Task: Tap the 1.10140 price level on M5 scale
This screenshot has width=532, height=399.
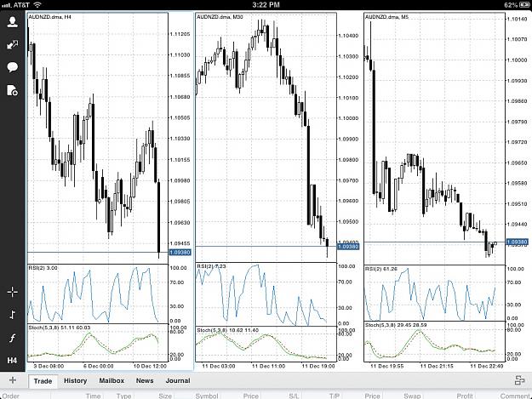Action: [517, 19]
